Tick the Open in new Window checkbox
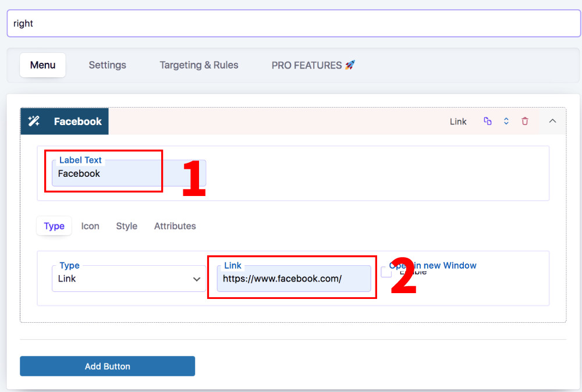The width and height of the screenshot is (582, 392). 386,272
